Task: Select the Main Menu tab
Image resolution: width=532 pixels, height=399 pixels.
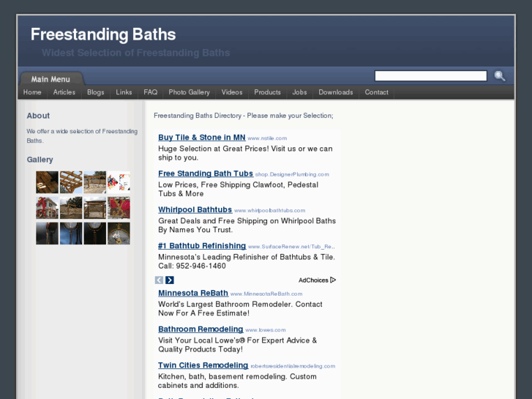Action: [x=50, y=79]
